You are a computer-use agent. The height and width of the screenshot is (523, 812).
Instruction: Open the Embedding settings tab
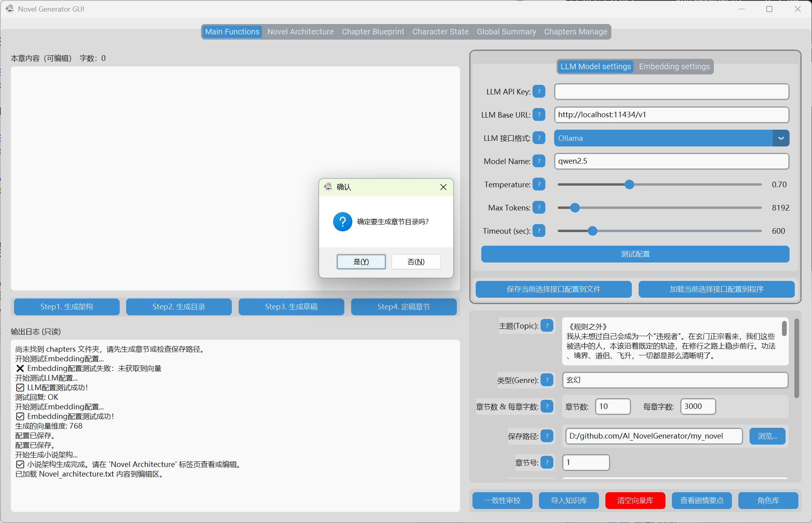pos(674,66)
